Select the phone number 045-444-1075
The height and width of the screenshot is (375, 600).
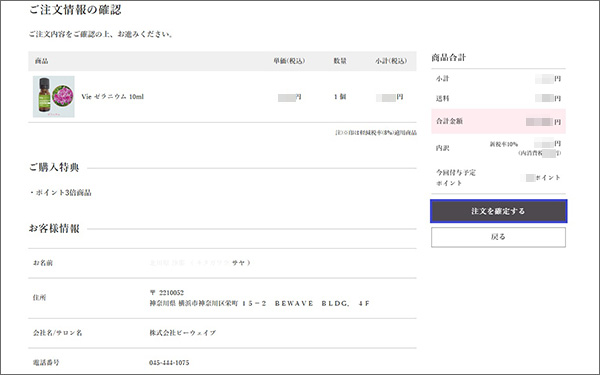tap(169, 362)
